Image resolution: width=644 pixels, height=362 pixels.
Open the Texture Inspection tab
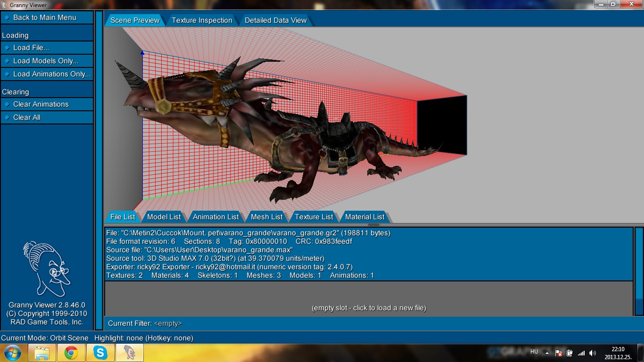(202, 20)
